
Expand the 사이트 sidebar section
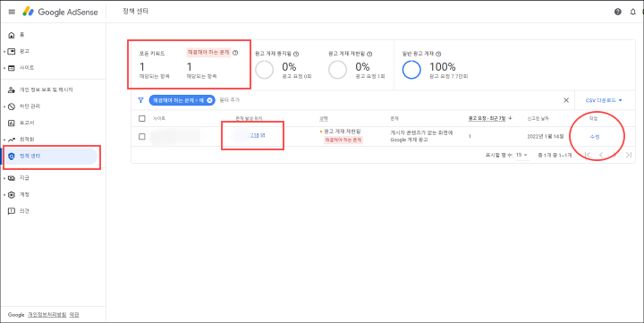(4, 68)
